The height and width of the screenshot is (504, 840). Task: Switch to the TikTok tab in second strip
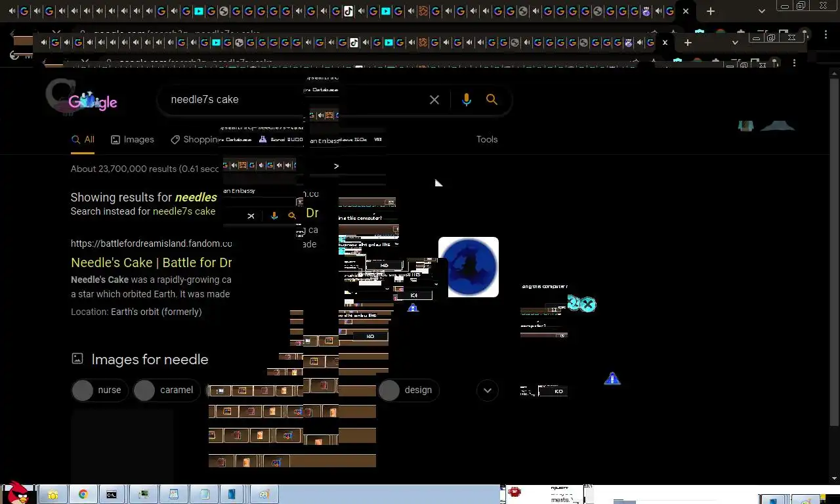354,43
